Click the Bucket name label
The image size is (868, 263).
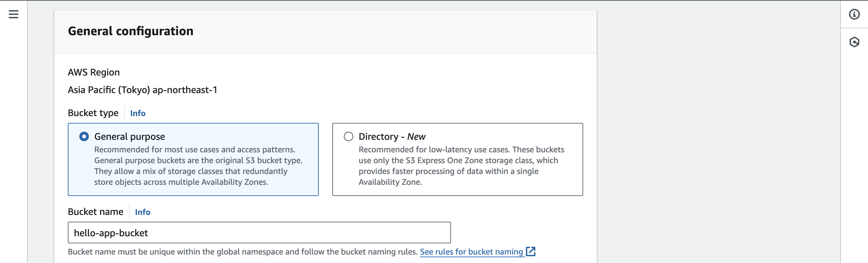pyautogui.click(x=96, y=212)
